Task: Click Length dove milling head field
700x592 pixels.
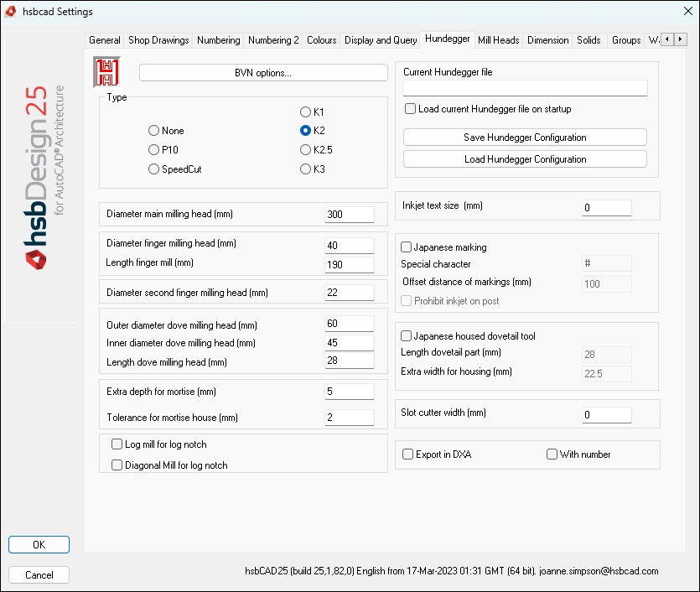Action: tap(349, 361)
